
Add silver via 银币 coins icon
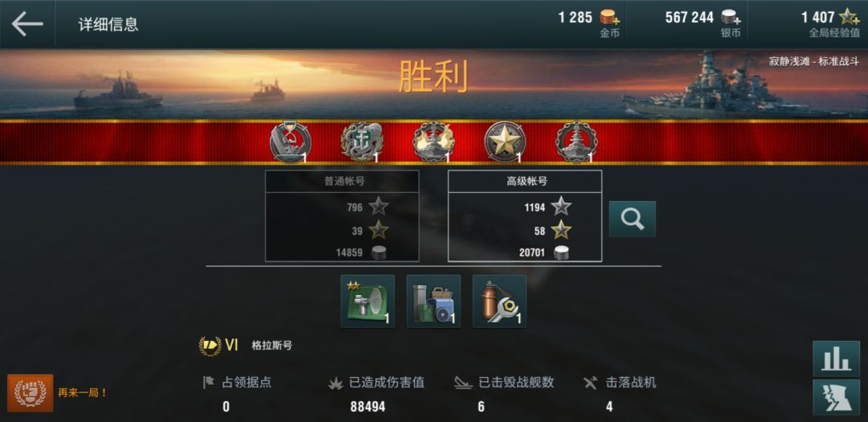click(731, 17)
